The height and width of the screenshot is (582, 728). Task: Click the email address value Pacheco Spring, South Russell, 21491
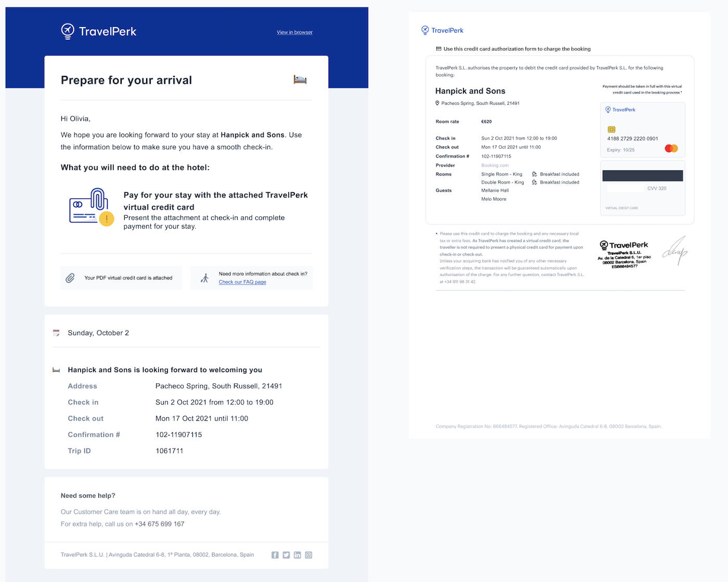tap(219, 386)
